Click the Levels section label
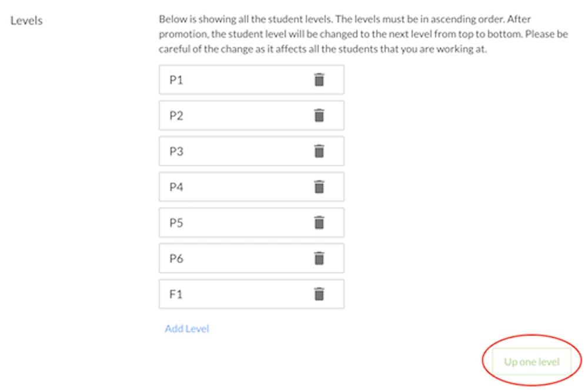Screen dimensions: 588x390 pos(26,20)
